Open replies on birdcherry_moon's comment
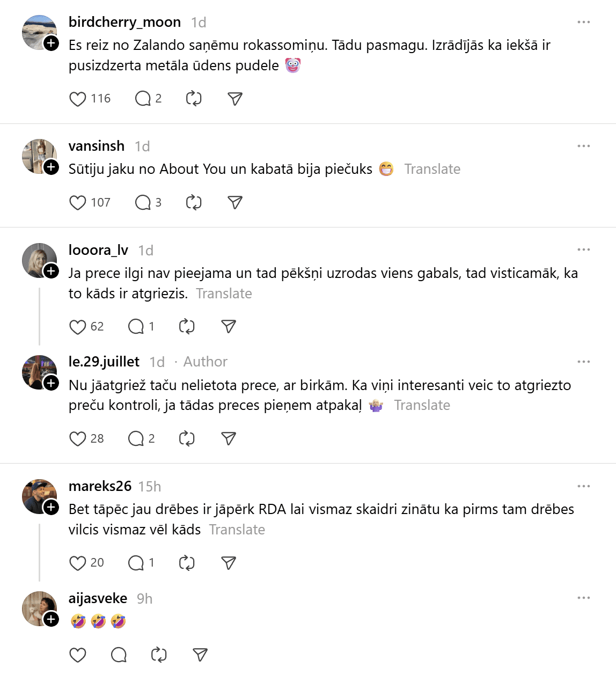 click(x=143, y=99)
